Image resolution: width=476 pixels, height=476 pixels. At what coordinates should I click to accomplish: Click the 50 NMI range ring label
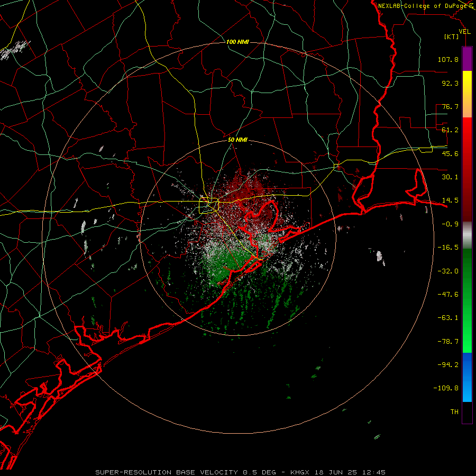237,140
